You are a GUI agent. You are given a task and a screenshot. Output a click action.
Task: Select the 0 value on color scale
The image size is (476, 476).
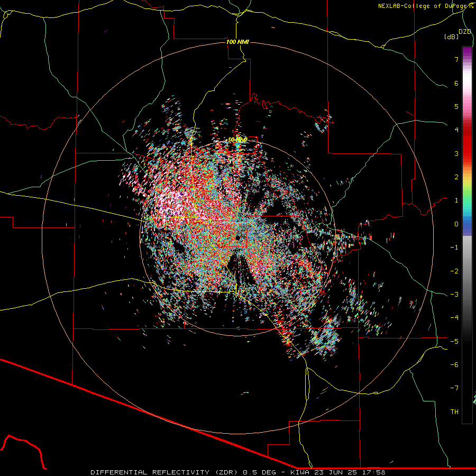point(456,224)
